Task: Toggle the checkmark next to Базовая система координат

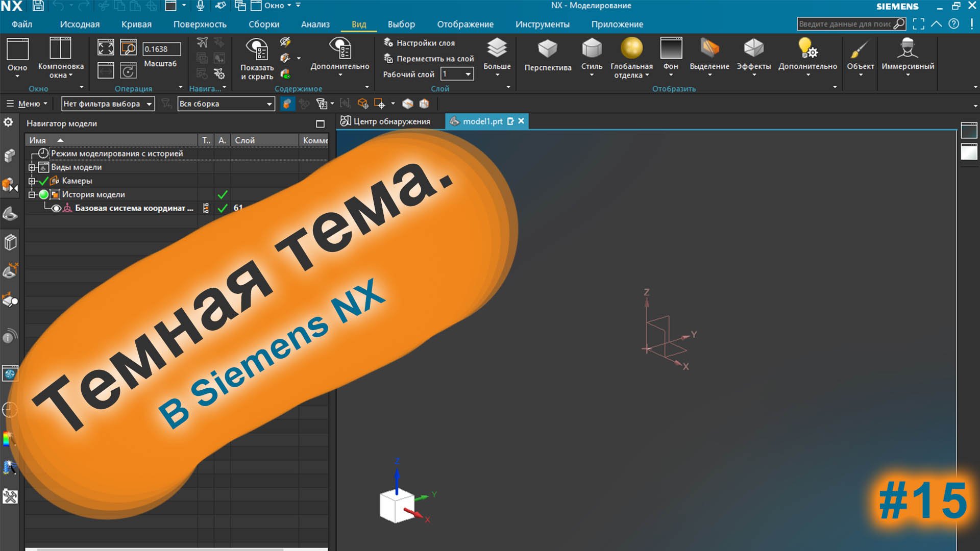Action: [x=222, y=208]
